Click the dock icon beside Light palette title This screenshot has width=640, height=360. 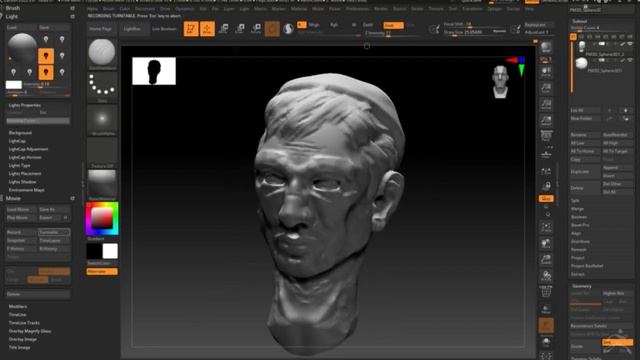tap(73, 16)
